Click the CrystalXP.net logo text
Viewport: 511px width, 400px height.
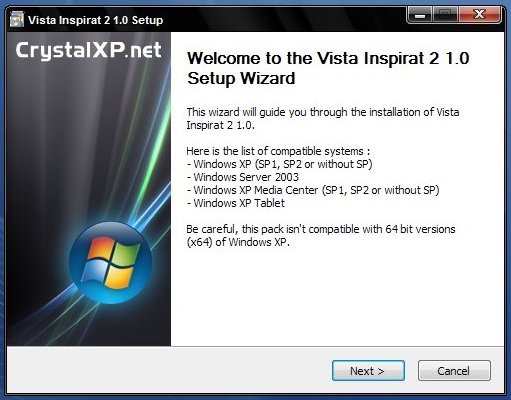[88, 51]
